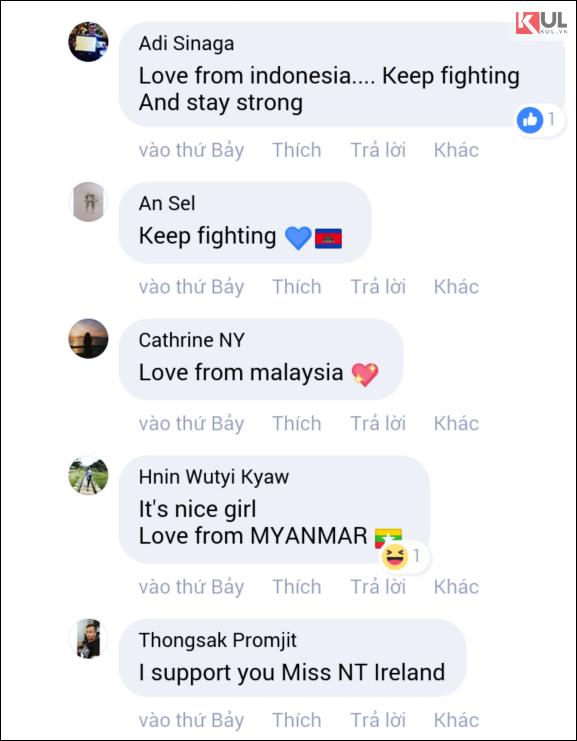Click timestamp on Adi Sinaga's comment
Viewport: 577px width, 741px height.
191,150
